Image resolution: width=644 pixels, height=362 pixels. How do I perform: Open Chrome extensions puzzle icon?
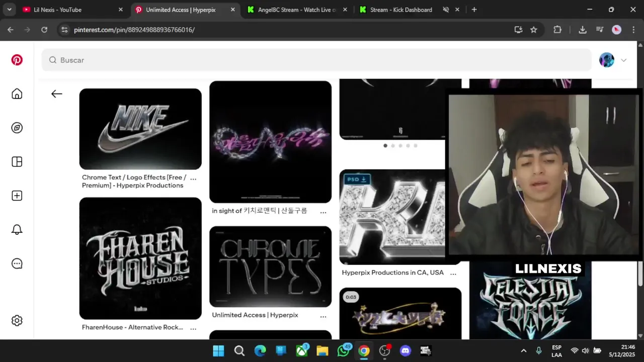[557, 30]
